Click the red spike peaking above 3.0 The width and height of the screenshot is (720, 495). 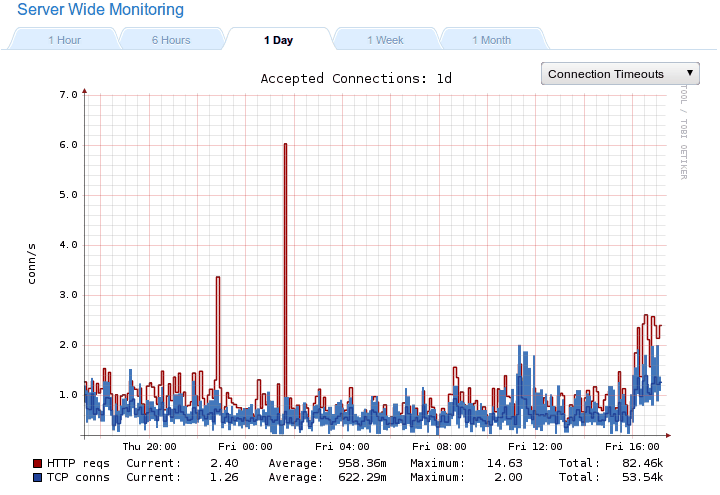[217, 279]
